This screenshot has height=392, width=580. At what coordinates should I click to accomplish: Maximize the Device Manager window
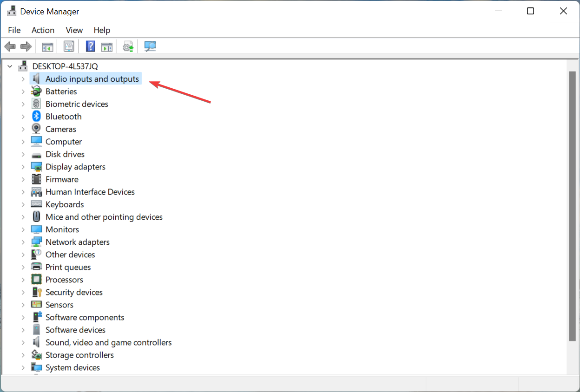point(530,12)
